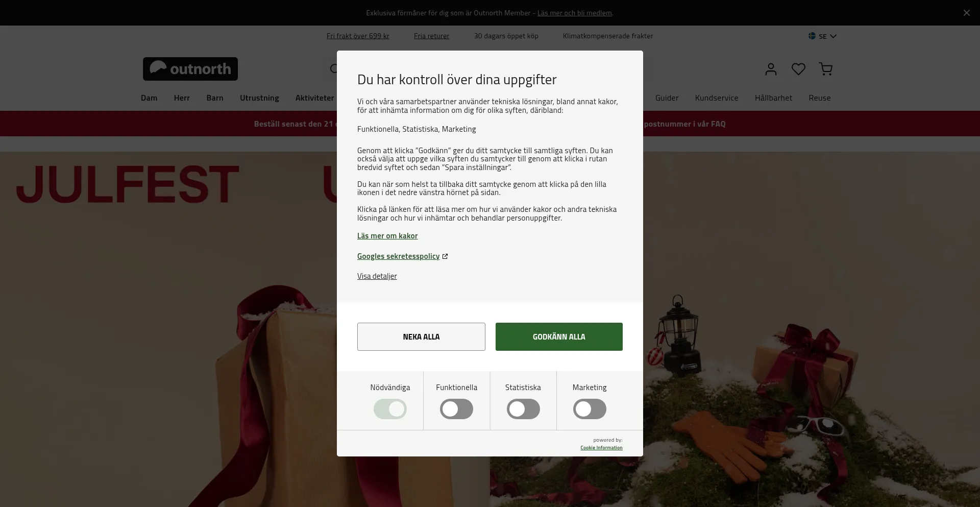Open the Läs mer om kakor link

point(387,236)
